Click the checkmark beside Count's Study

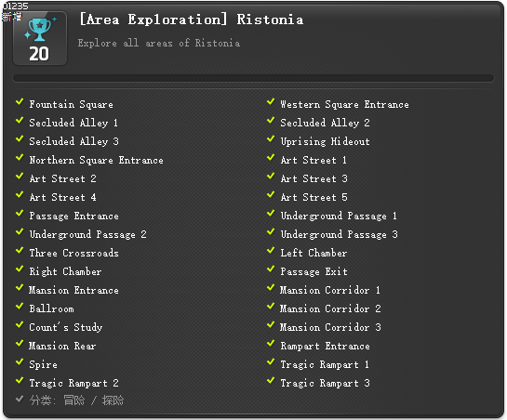coord(20,325)
